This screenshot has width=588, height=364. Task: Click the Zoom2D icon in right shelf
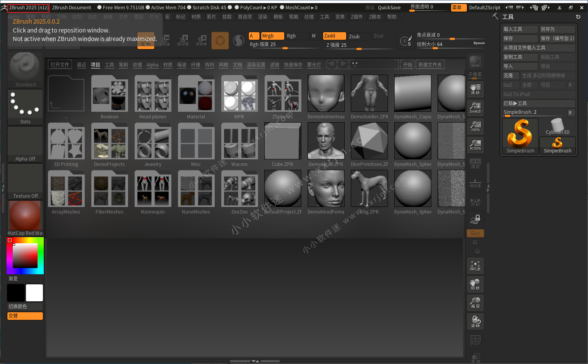pos(475,107)
